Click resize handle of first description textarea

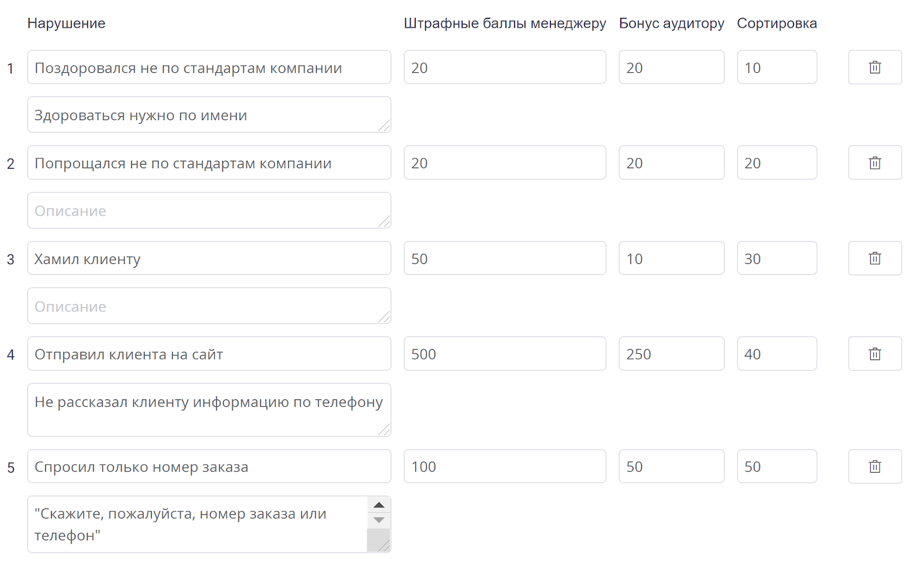pos(384,125)
